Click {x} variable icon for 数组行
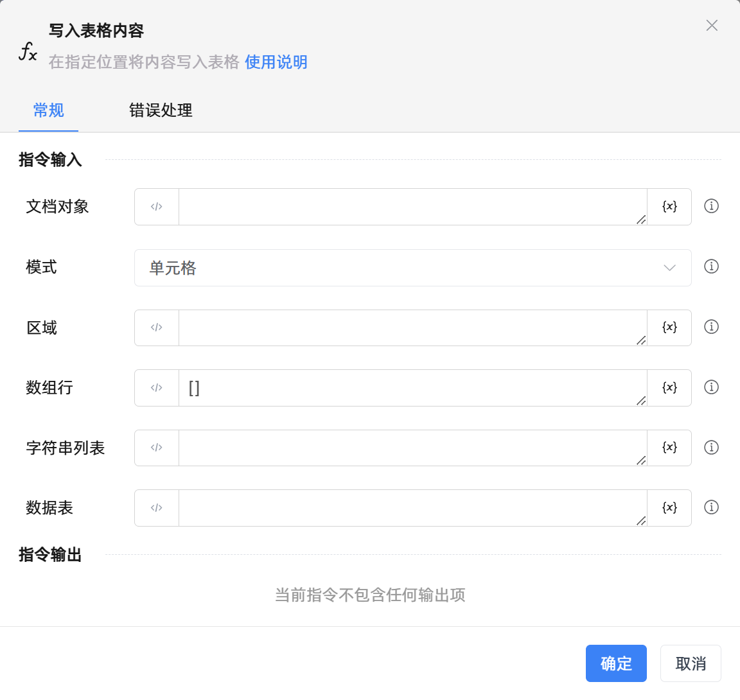The width and height of the screenshot is (740, 700). coord(669,387)
